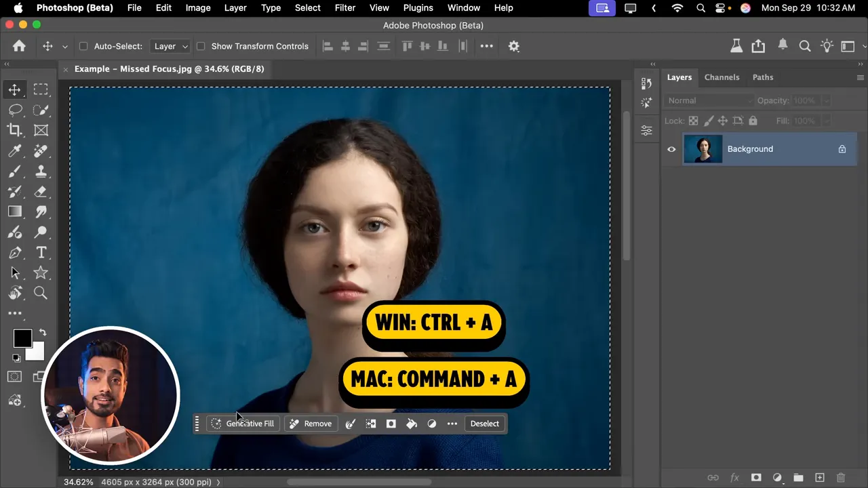Click the black foreground color swatch
Image resolution: width=868 pixels, height=488 pixels.
click(22, 338)
